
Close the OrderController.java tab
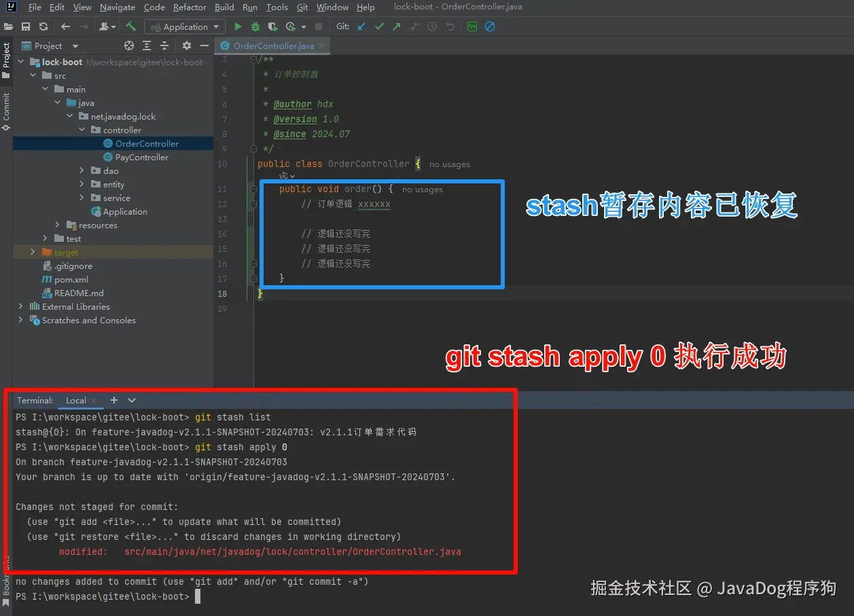[323, 46]
